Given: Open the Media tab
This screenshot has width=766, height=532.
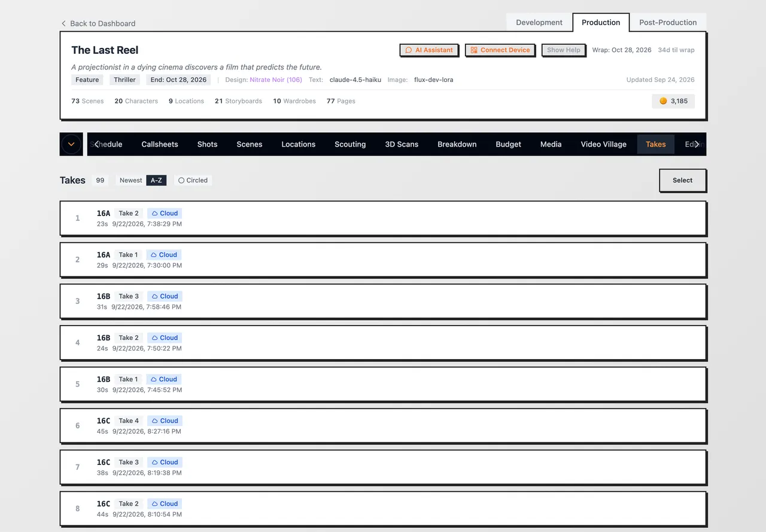Looking at the screenshot, I should (x=551, y=144).
